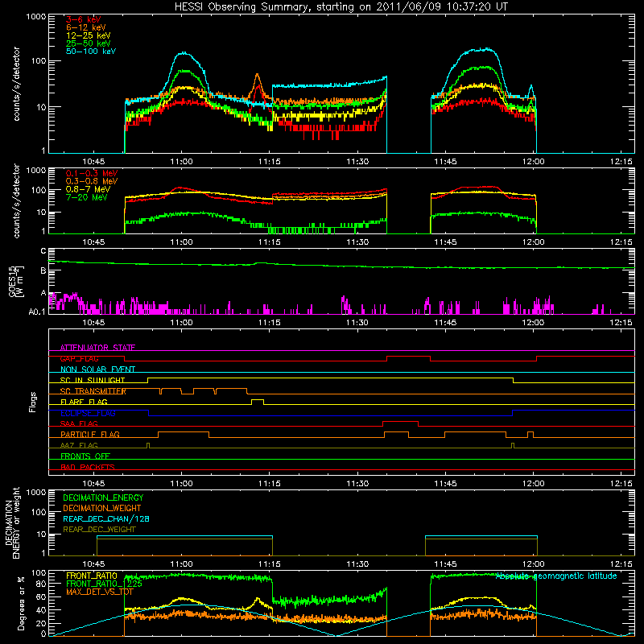The width and height of the screenshot is (644, 644).
Task: Select the ATTENUATOR_STATE flag label
Action: pyautogui.click(x=97, y=348)
